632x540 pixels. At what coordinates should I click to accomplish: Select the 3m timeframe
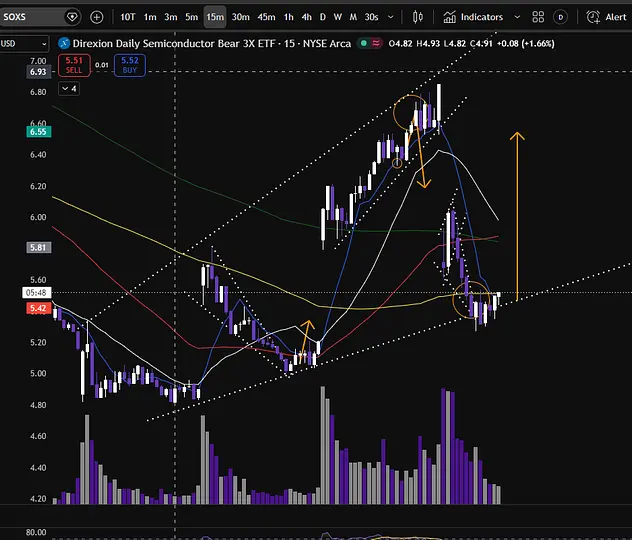171,17
